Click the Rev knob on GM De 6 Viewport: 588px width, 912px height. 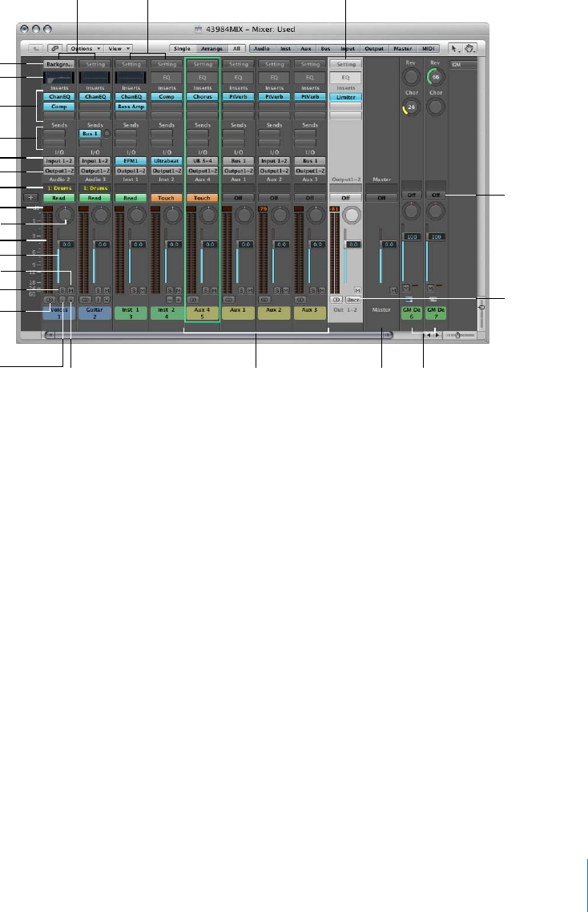click(x=411, y=77)
